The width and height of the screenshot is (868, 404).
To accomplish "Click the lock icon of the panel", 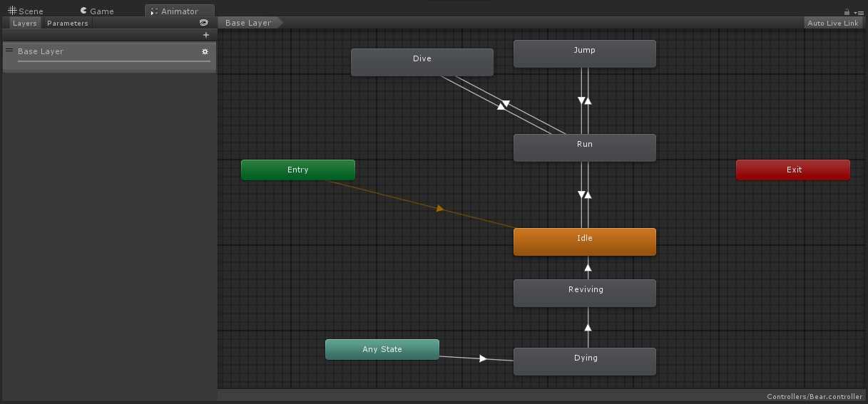I will (847, 12).
